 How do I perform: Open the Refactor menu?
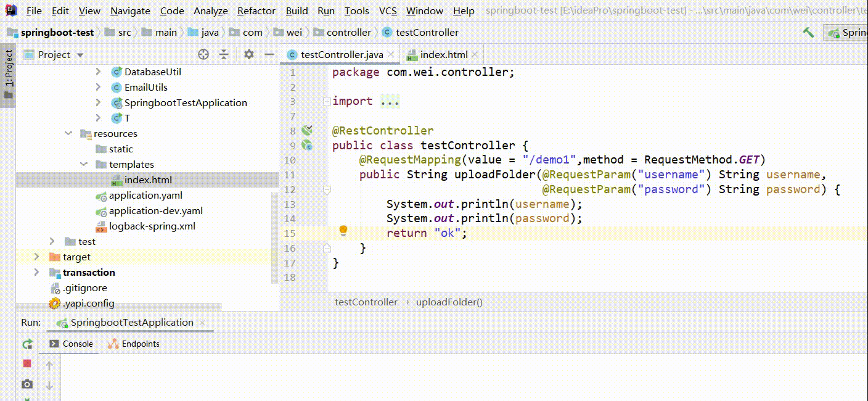coord(256,10)
